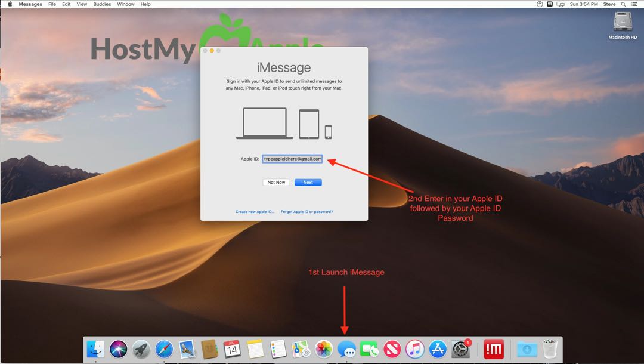Open the Contacts book icon in Dock

point(209,350)
